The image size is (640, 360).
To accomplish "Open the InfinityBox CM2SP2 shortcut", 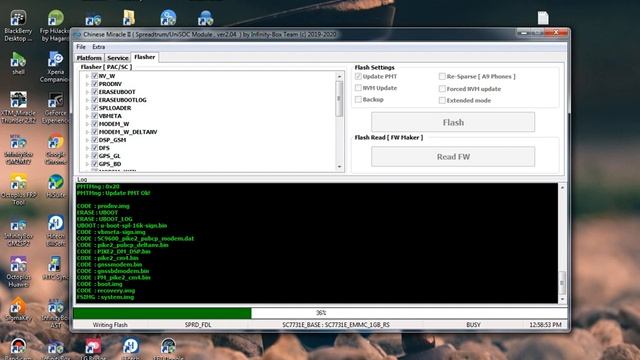I will pos(18,230).
